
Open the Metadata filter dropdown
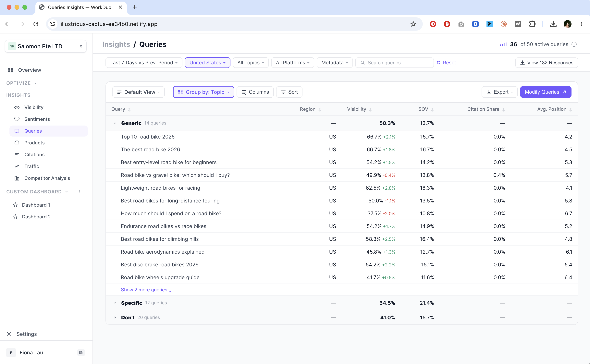pyautogui.click(x=335, y=63)
